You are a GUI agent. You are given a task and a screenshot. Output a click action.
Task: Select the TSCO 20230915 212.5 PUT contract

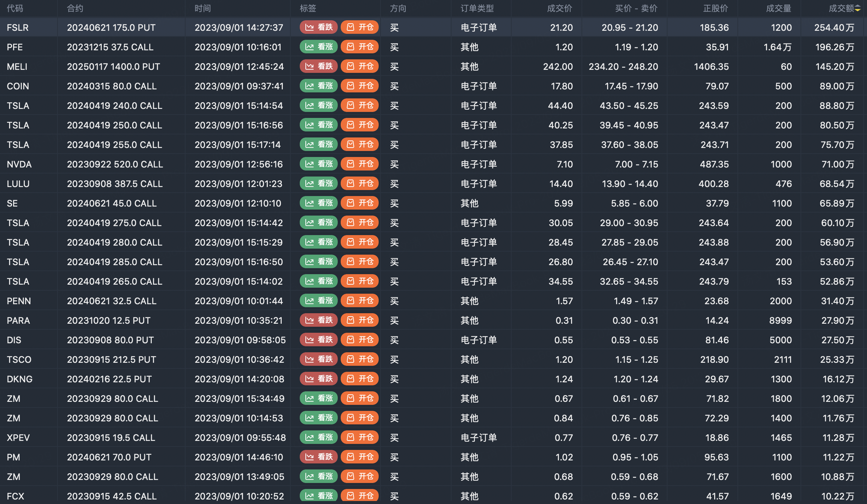tap(112, 359)
